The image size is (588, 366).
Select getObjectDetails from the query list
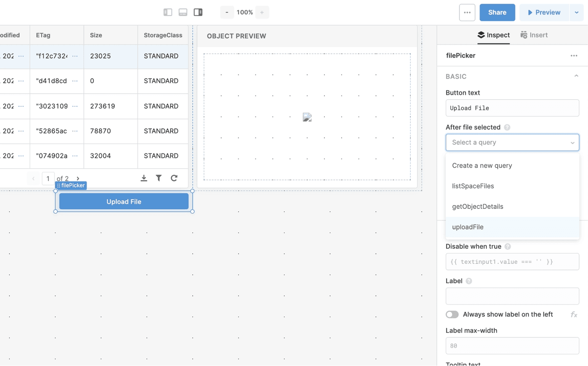[478, 206]
